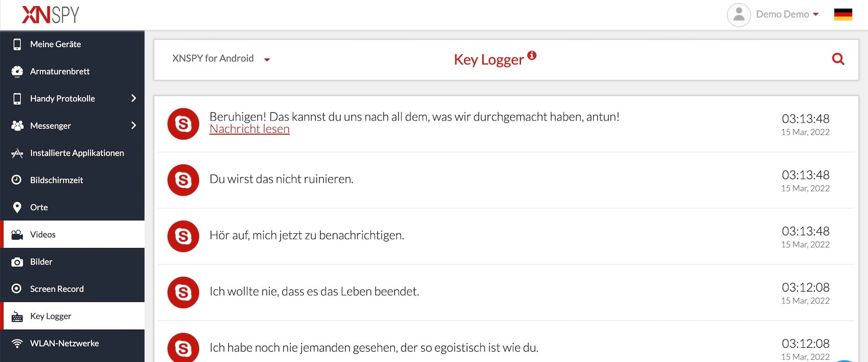Open the Videos section
The image size is (868, 362).
point(73,234)
